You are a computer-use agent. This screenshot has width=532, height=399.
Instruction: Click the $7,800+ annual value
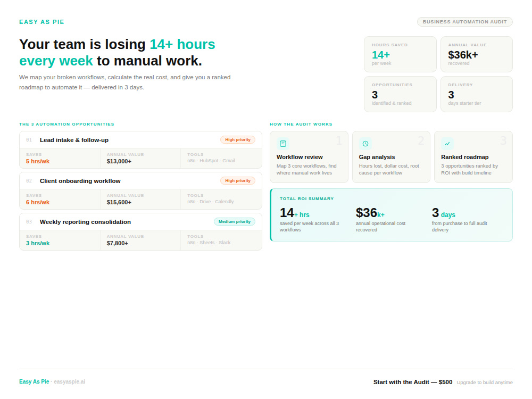117,243
